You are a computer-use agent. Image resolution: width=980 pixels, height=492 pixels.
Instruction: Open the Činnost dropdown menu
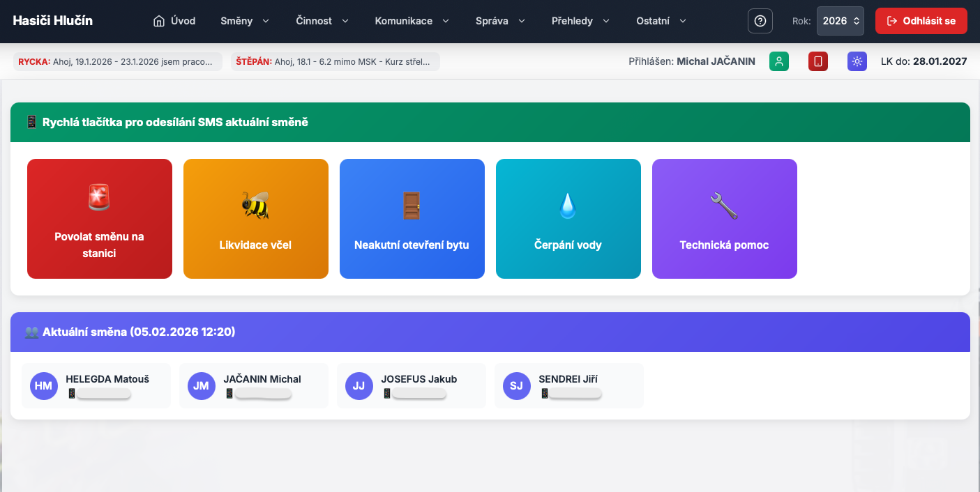click(322, 21)
